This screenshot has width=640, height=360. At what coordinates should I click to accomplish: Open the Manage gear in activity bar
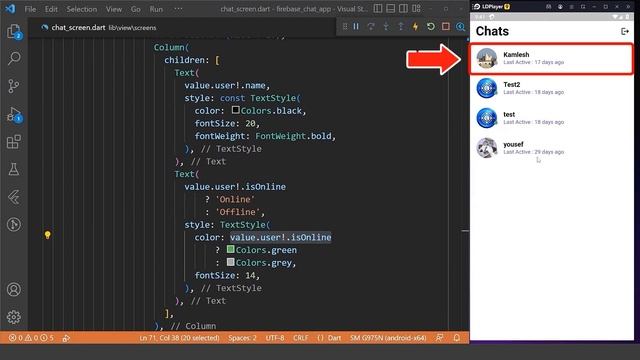coord(13,317)
